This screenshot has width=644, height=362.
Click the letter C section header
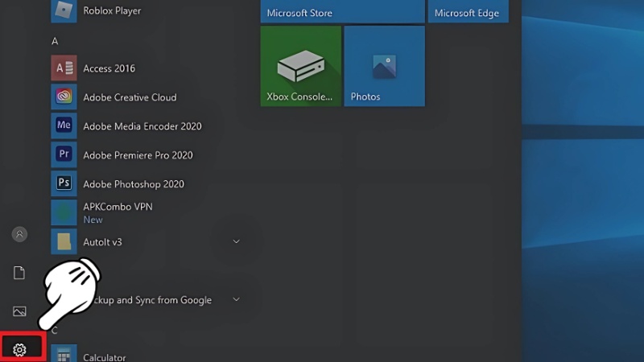55,330
